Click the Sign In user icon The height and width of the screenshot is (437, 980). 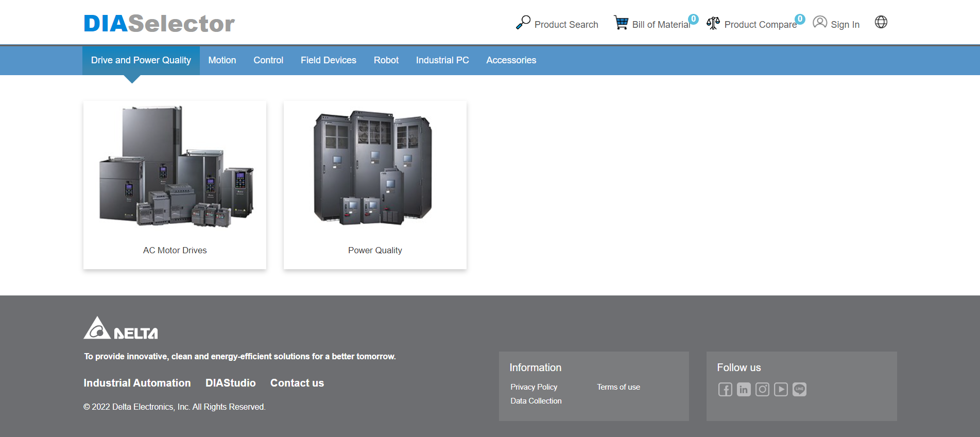820,23
